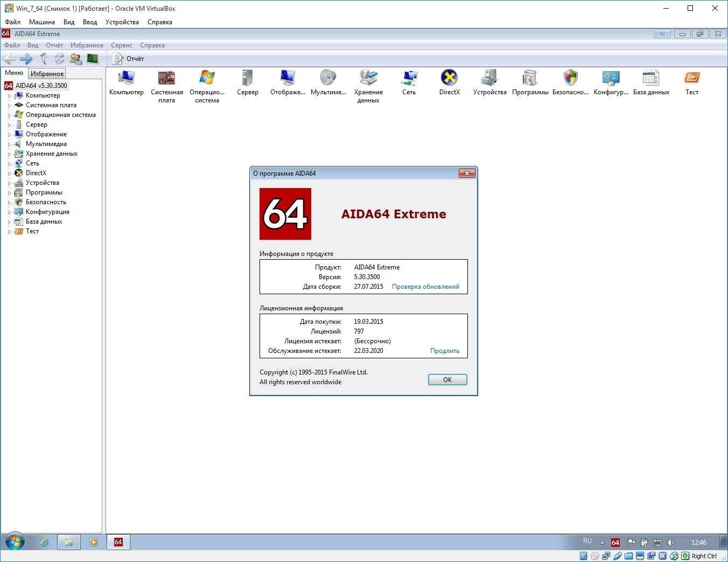Image resolution: width=728 pixels, height=562 pixels.
Task: Click the Up level arrow toolbar icon
Action: pyautogui.click(x=44, y=59)
